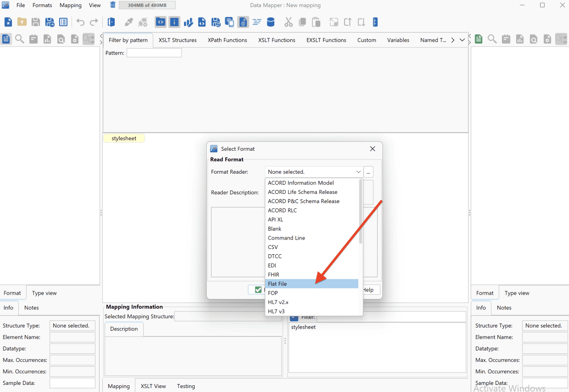Switch to the XSLT Structures tab
The image size is (569, 392).
coord(177,40)
